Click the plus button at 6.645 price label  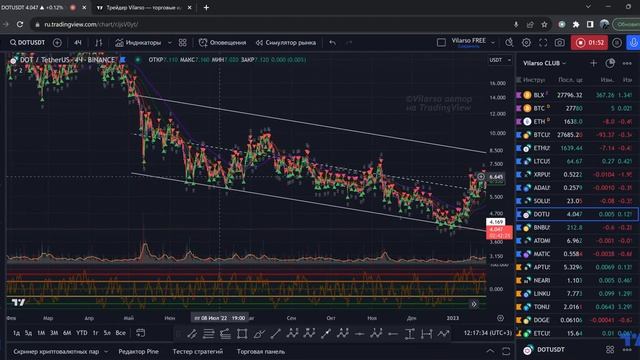(481, 177)
